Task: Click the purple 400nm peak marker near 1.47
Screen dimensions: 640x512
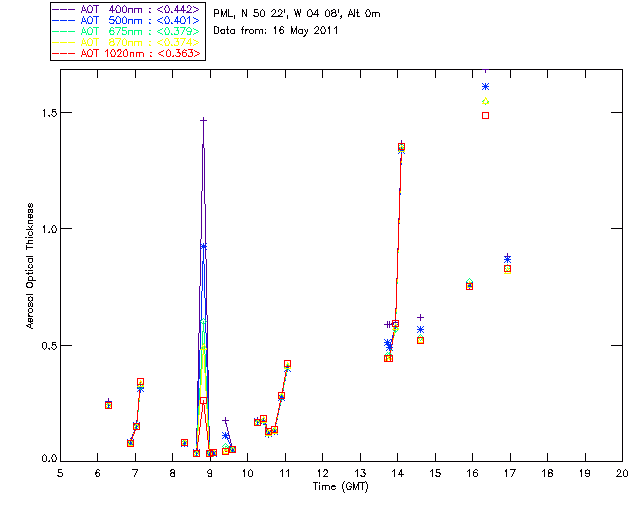Action: click(x=203, y=120)
